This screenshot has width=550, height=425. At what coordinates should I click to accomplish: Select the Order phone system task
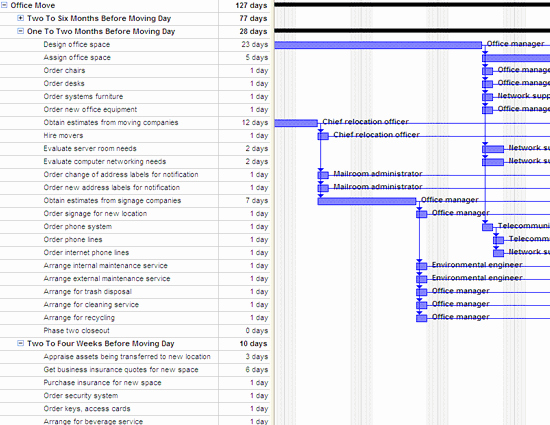(78, 227)
